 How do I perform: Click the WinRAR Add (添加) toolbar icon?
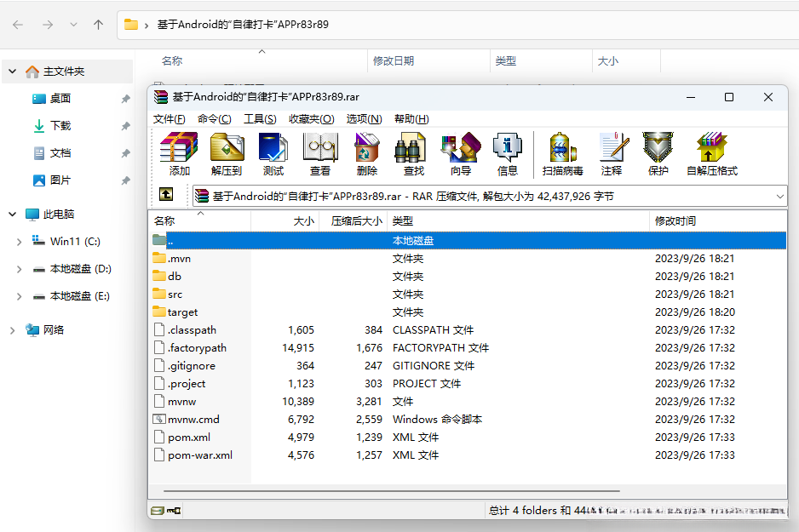tap(179, 153)
